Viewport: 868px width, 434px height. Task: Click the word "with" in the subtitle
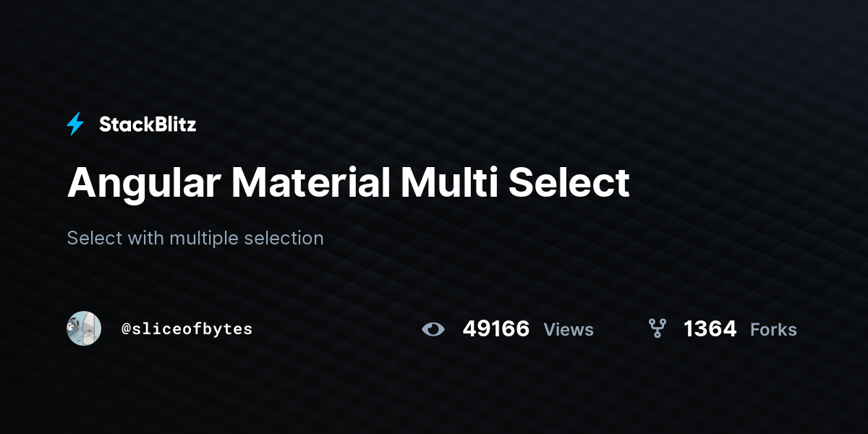coord(145,238)
